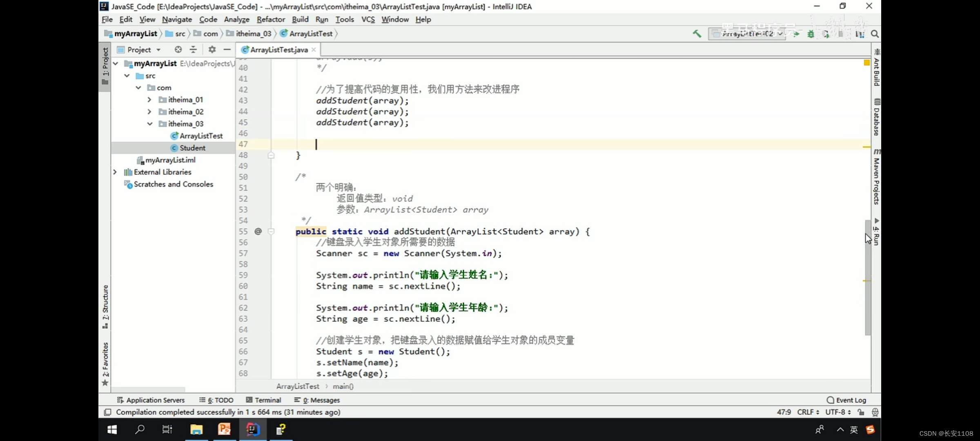980x441 pixels.
Task: Click the main() breadcrumb below editor
Action: point(343,386)
